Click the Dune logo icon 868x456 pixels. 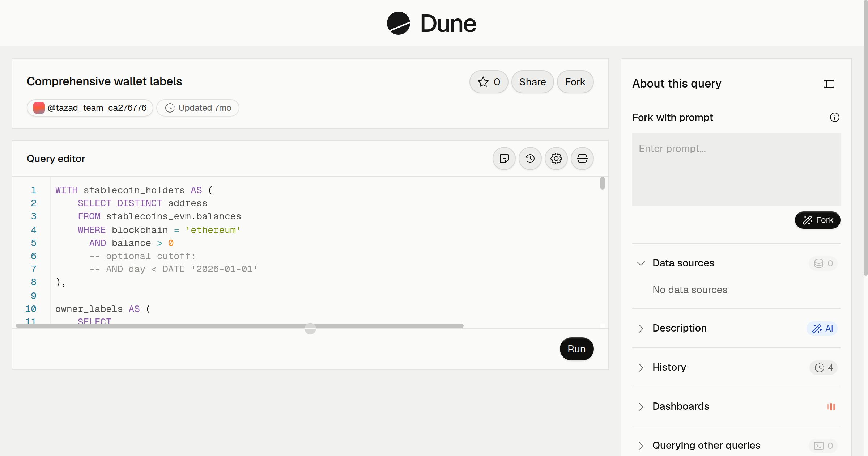(398, 23)
